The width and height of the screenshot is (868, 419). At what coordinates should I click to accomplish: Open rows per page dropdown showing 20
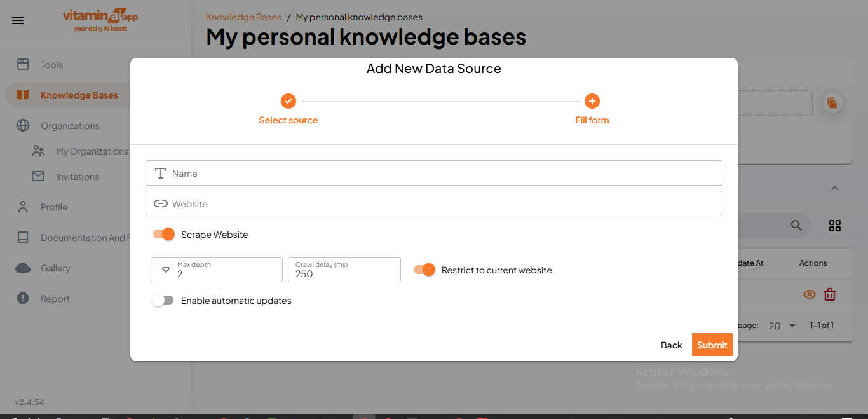pyautogui.click(x=782, y=326)
